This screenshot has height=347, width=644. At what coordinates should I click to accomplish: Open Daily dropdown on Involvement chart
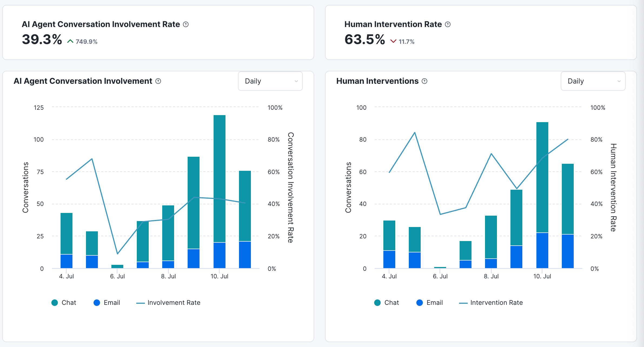click(270, 81)
